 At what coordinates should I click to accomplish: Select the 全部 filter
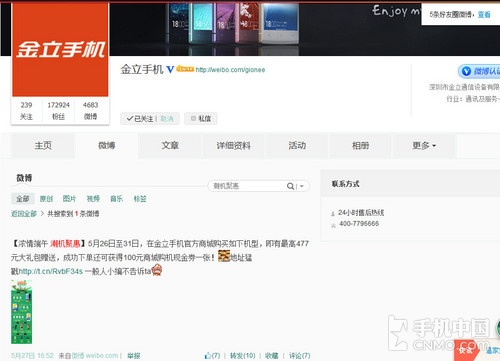tap(23, 199)
